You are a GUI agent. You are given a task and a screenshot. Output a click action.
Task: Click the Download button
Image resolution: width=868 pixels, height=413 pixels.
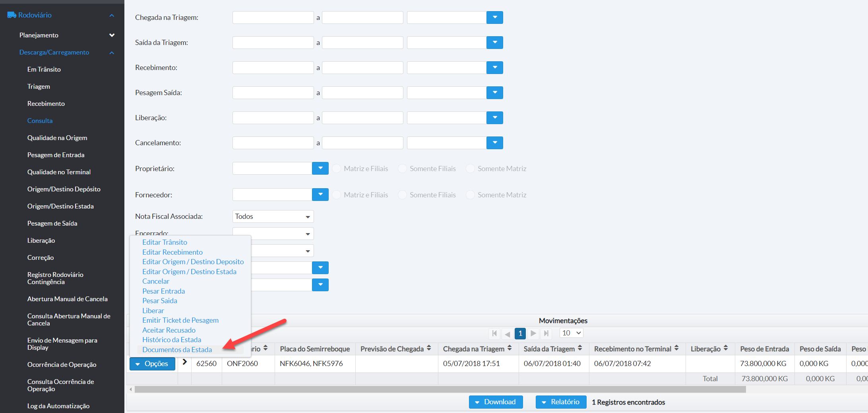pos(496,402)
